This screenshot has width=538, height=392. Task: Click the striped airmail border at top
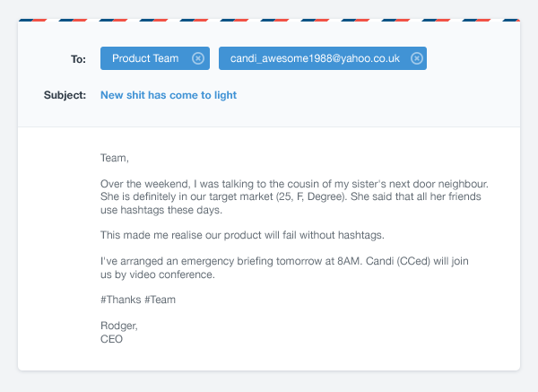[269, 20]
